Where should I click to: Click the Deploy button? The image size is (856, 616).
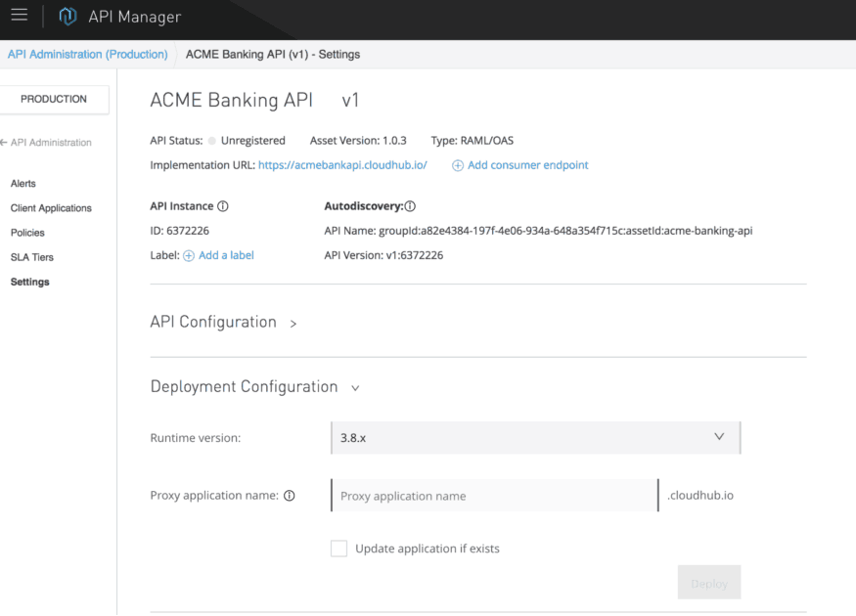[708, 583]
